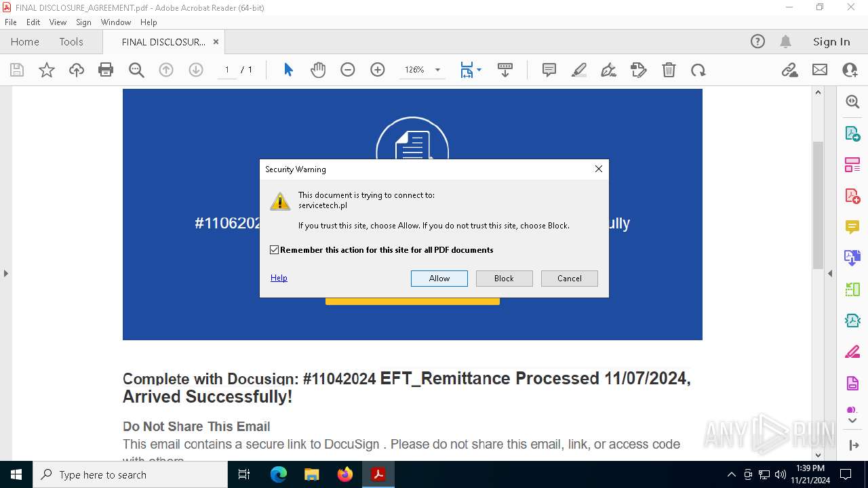
Task: Click the send file by email icon
Action: tap(820, 70)
